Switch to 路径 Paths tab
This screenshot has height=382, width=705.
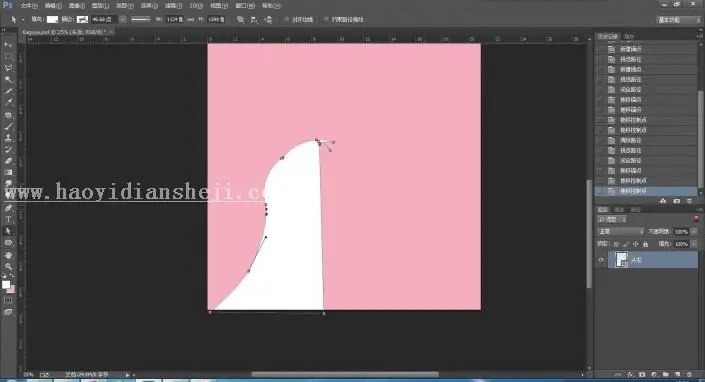coord(635,209)
